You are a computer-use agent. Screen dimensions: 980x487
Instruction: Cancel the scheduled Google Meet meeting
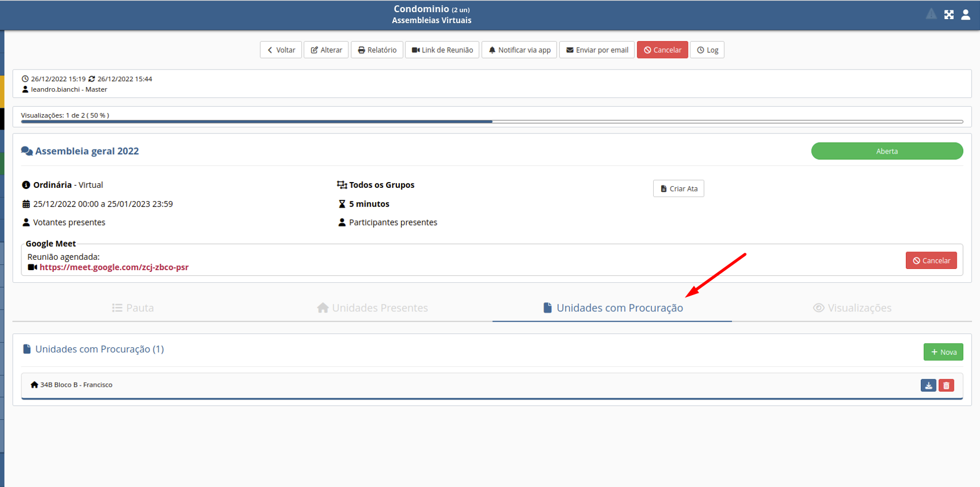tap(931, 261)
